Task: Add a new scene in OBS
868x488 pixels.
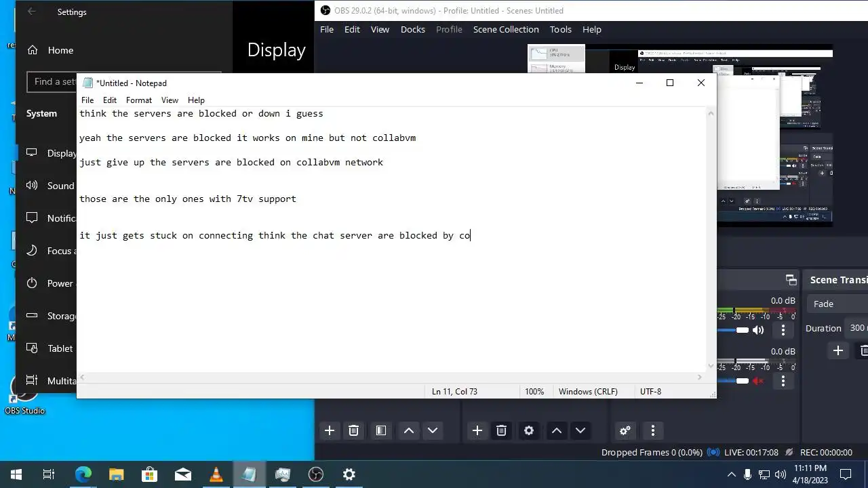Action: coord(330,430)
